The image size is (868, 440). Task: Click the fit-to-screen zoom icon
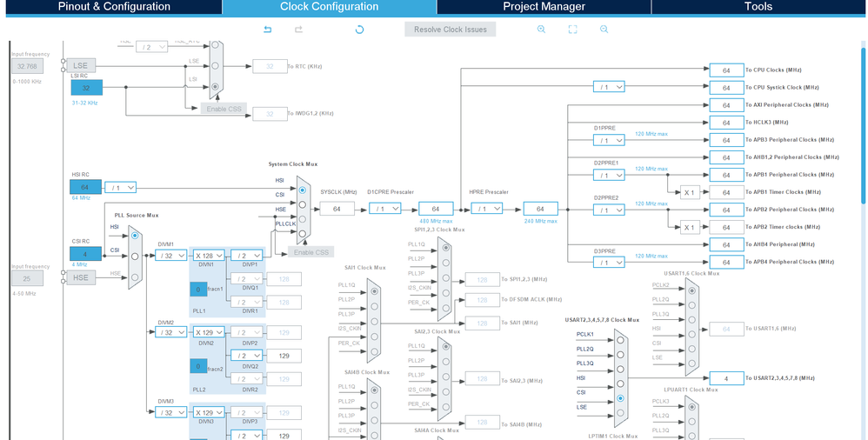tap(573, 30)
